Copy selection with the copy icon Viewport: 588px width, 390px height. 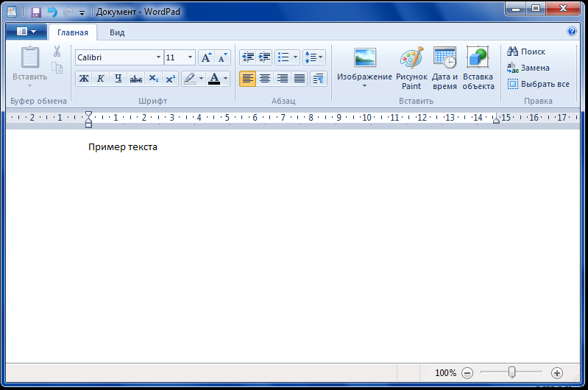click(57, 68)
